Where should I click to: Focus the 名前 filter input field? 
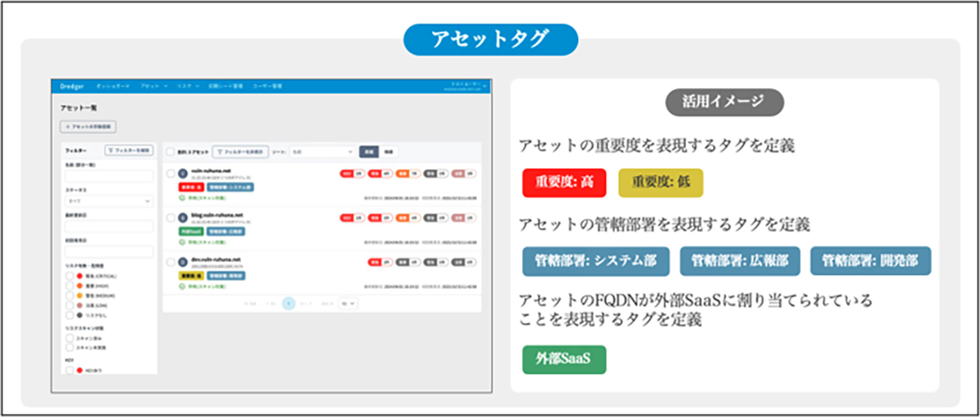pyautogui.click(x=109, y=175)
